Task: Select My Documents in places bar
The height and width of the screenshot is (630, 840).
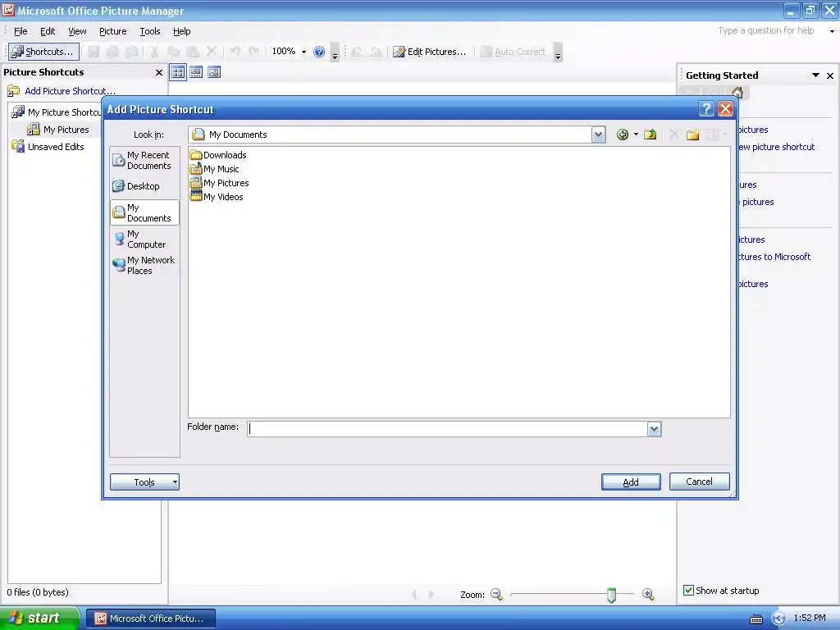Action: pos(144,212)
